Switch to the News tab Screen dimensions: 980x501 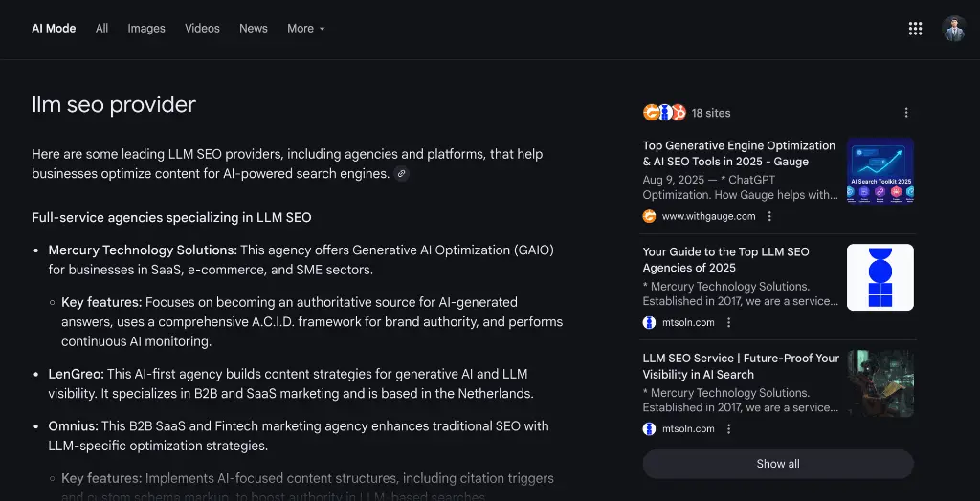[253, 28]
